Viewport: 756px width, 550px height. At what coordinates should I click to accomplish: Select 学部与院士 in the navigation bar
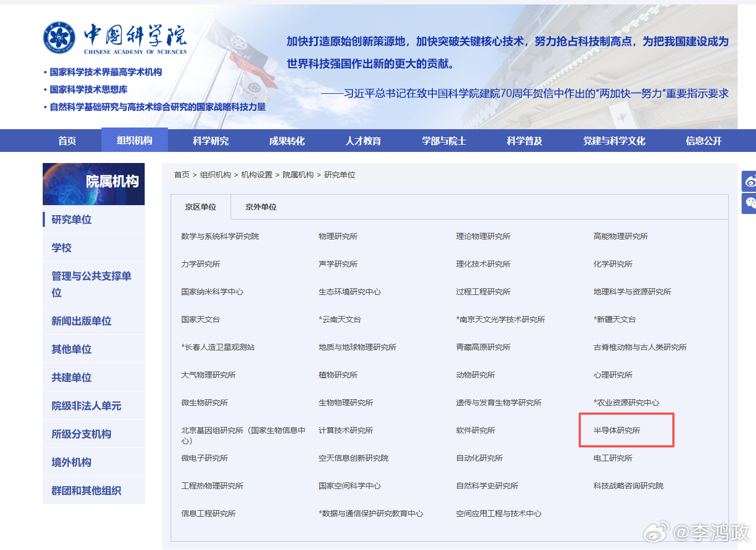click(x=444, y=141)
